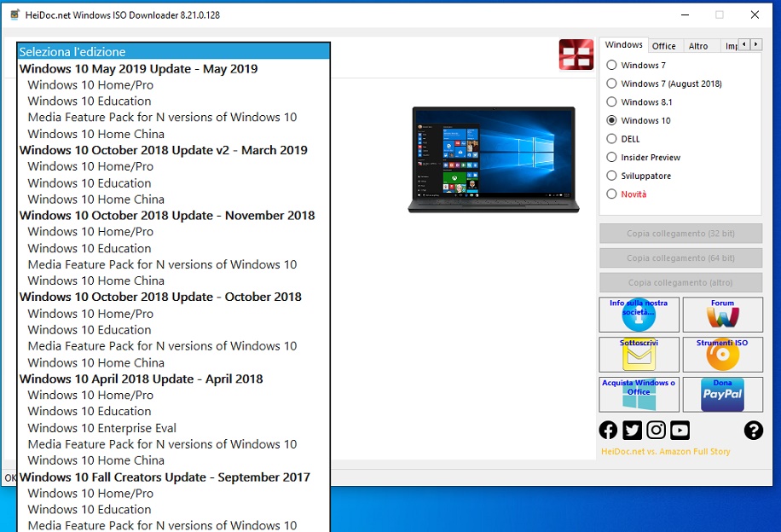Screen dimensions: 781x532
Task: Select the Sviluppatore radio button
Action: (639, 176)
